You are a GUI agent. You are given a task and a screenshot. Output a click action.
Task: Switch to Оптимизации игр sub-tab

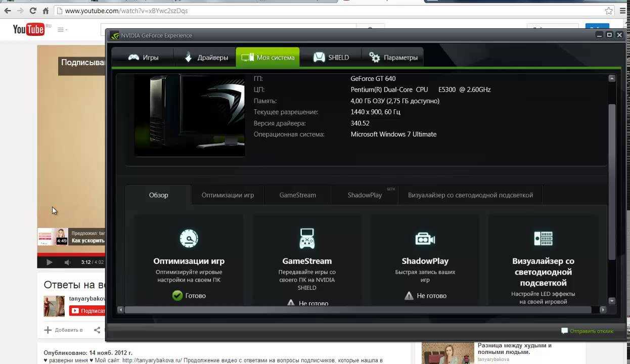tap(228, 195)
